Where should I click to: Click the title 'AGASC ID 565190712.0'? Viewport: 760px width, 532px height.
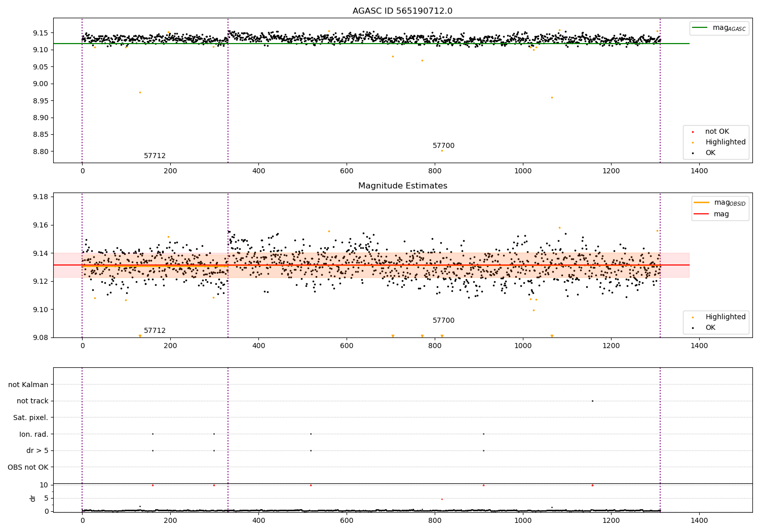pos(402,11)
